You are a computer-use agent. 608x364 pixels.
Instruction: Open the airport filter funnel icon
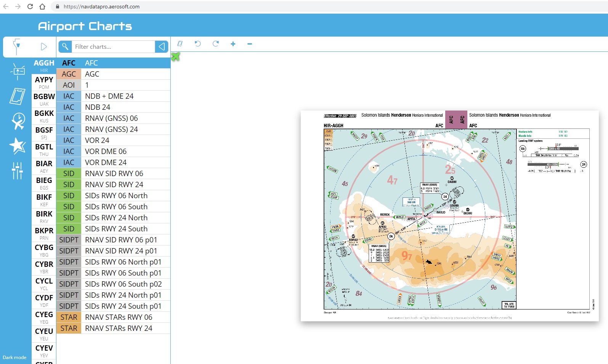pyautogui.click(x=17, y=46)
